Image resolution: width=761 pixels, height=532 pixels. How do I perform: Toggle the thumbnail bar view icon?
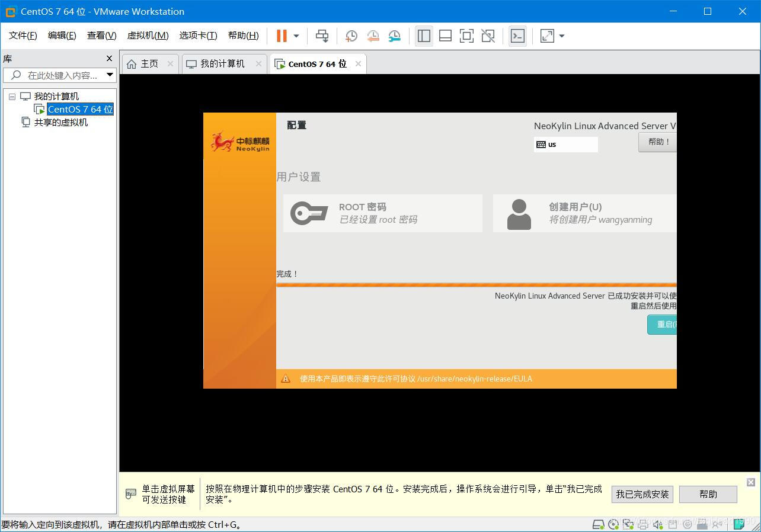(445, 36)
